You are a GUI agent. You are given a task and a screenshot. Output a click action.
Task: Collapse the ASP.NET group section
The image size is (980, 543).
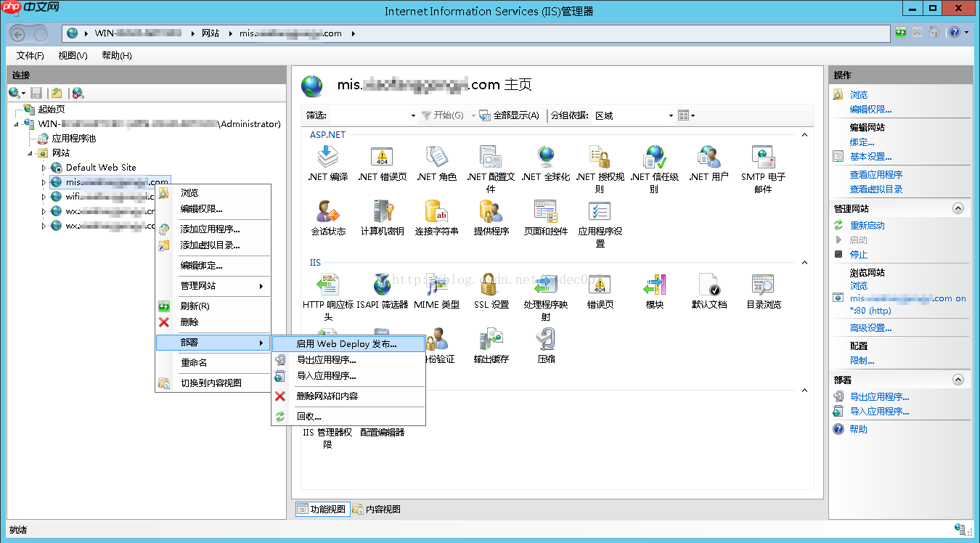pyautogui.click(x=804, y=135)
